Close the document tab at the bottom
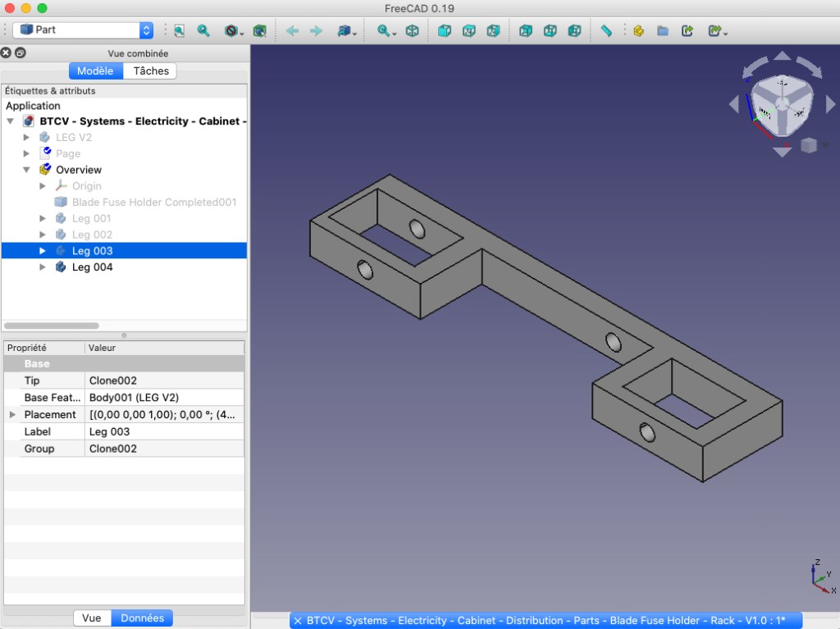This screenshot has width=840, height=629. [x=298, y=621]
